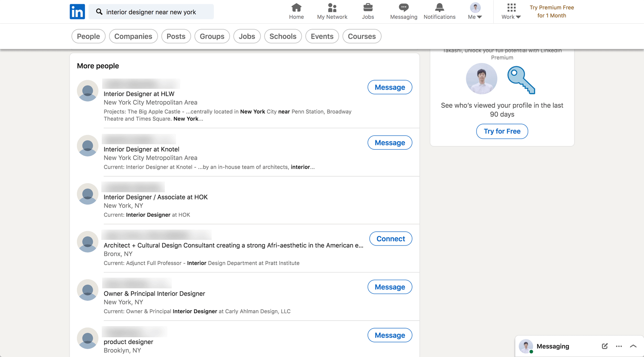Open avatar of Owner & Principal Interior Designer
This screenshot has width=644, height=357.
coord(88,290)
